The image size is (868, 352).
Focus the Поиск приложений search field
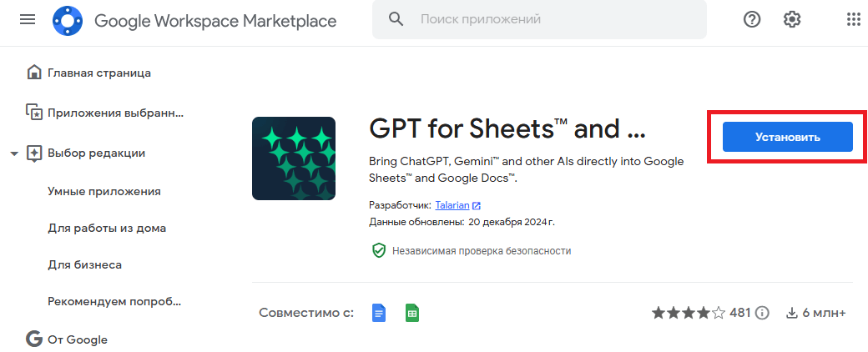pos(551,19)
